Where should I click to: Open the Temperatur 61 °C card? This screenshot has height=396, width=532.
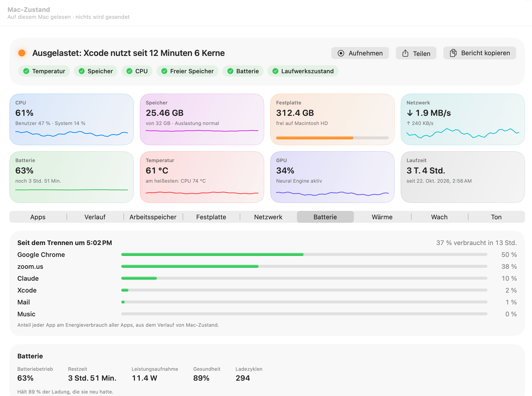pyautogui.click(x=202, y=177)
